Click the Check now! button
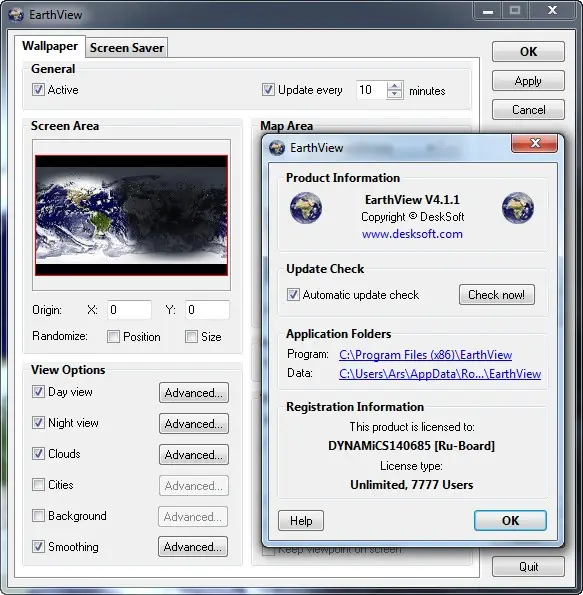583x595 pixels. (x=496, y=294)
